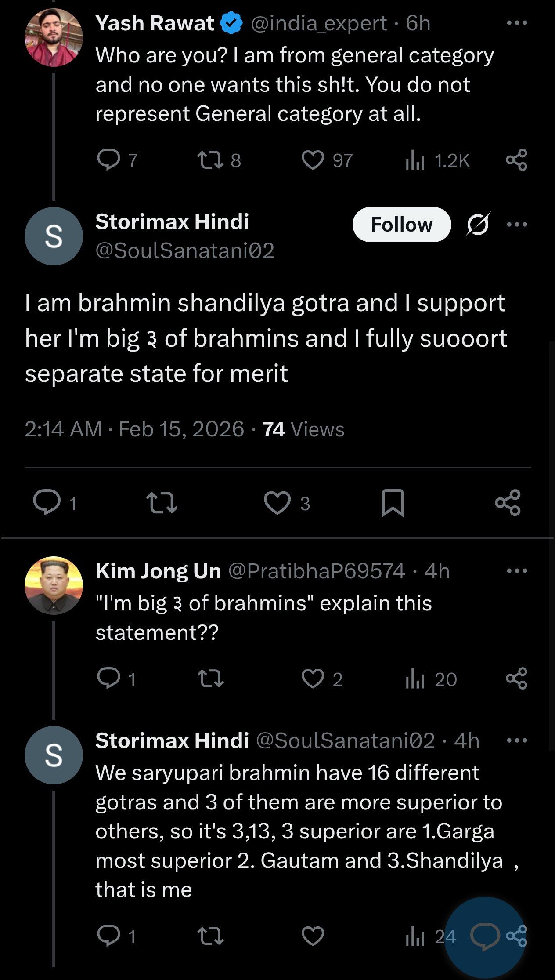Reply to Kim Jong Un's comment

pos(108,679)
